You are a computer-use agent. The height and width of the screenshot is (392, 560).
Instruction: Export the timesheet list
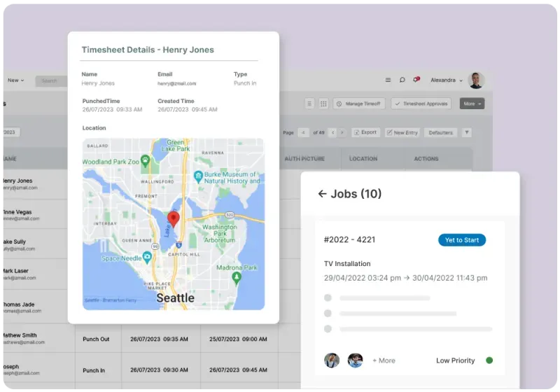point(365,132)
